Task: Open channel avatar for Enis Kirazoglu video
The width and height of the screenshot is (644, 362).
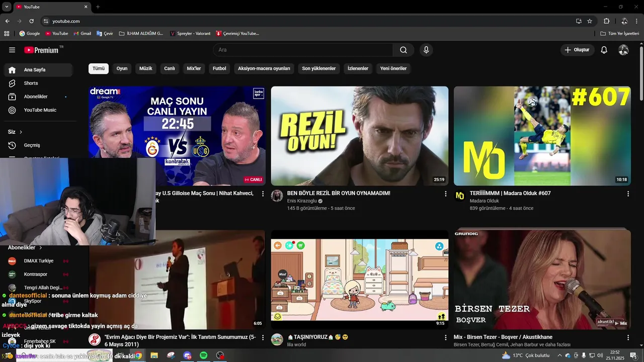Action: point(277,196)
